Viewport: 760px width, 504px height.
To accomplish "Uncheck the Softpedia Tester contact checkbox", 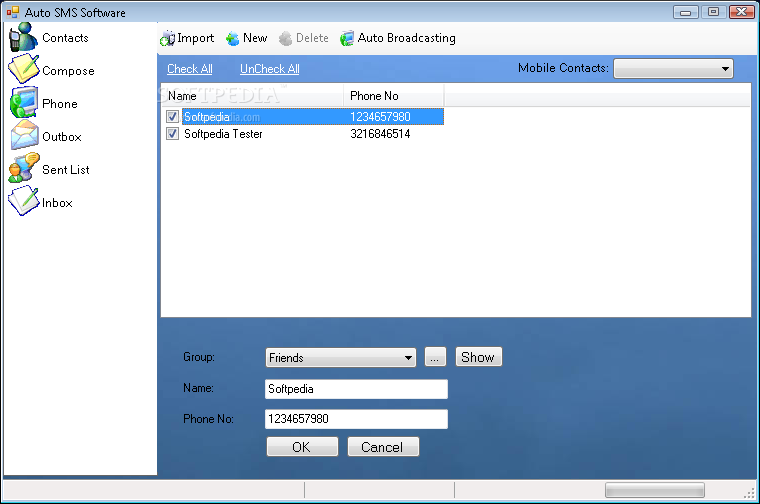I will [x=172, y=133].
